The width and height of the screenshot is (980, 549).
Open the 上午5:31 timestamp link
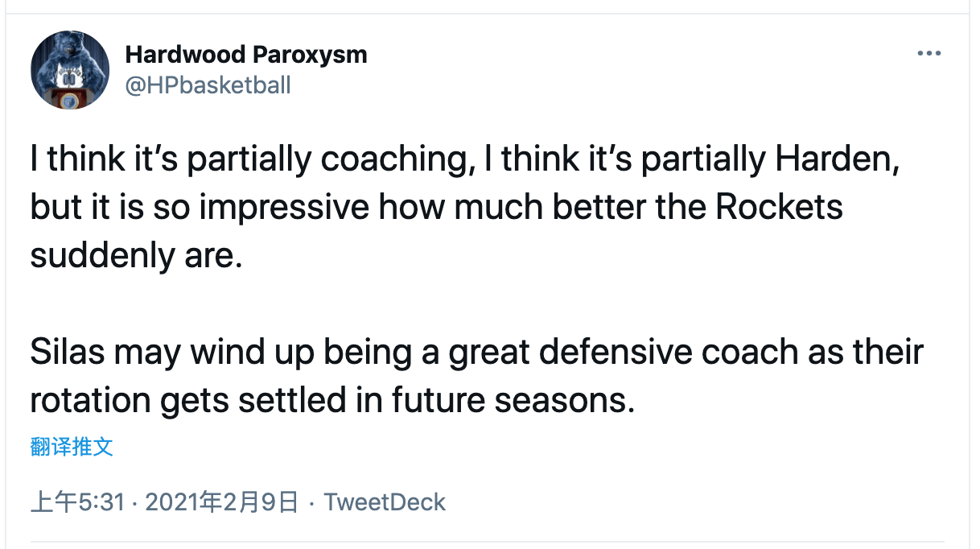77,502
